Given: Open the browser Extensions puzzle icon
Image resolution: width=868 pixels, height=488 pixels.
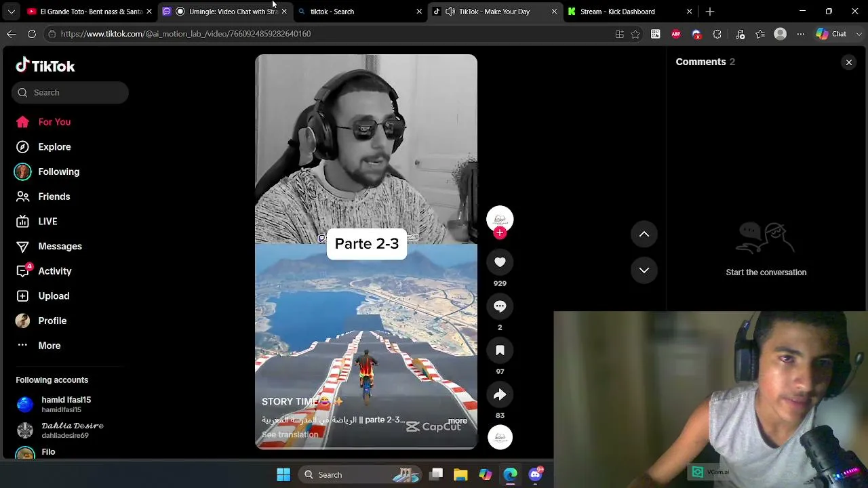Looking at the screenshot, I should point(717,34).
